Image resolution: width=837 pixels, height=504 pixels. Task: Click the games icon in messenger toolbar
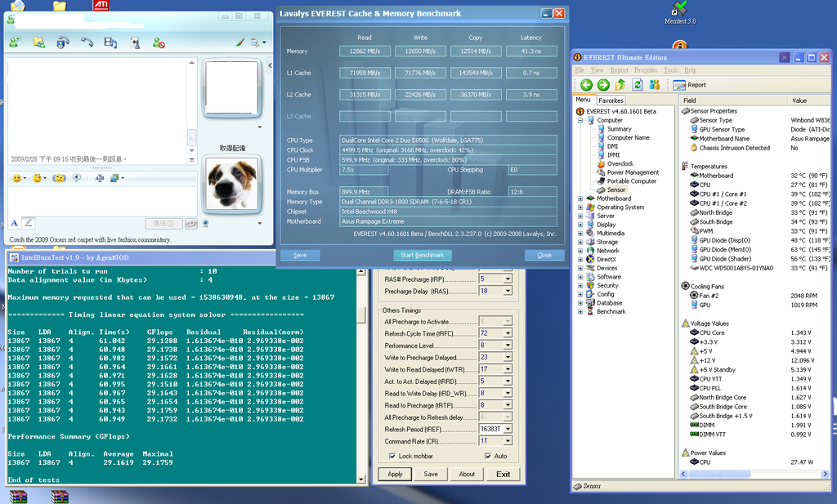coord(135,42)
